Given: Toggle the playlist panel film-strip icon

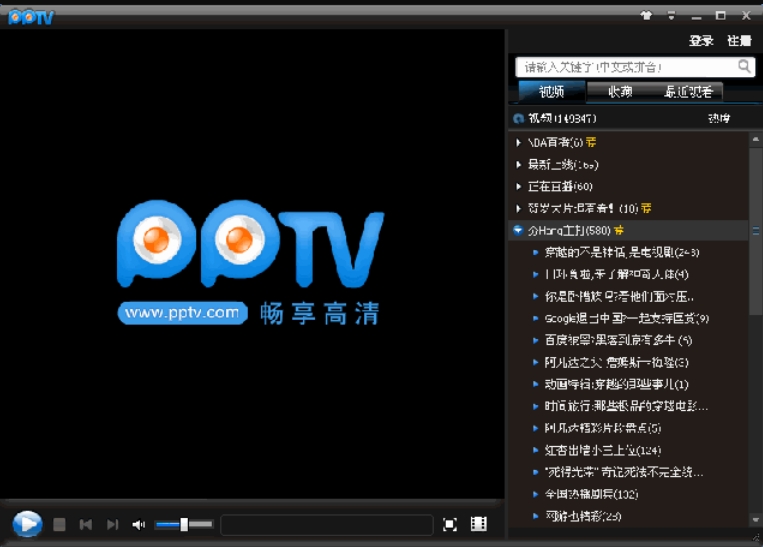Looking at the screenshot, I should coord(479,524).
